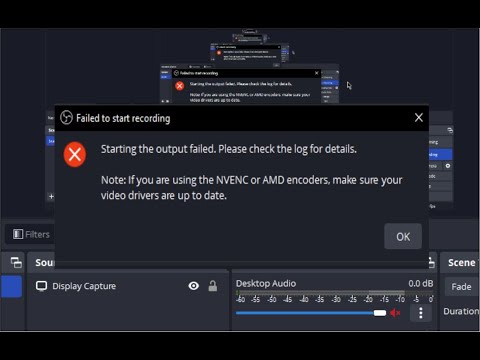The image size is (480, 360).
Task: Click the large red error icon in the dialog
Action: pyautogui.click(x=75, y=154)
